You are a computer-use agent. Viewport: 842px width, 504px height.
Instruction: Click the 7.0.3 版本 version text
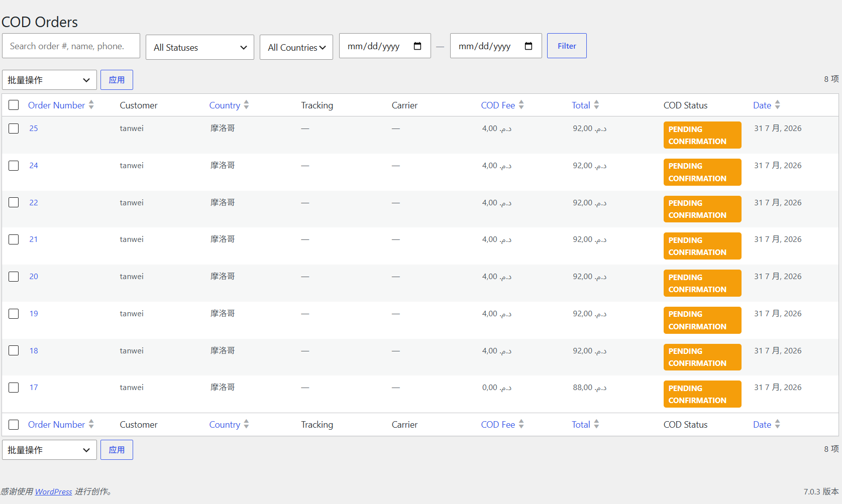coord(821,491)
